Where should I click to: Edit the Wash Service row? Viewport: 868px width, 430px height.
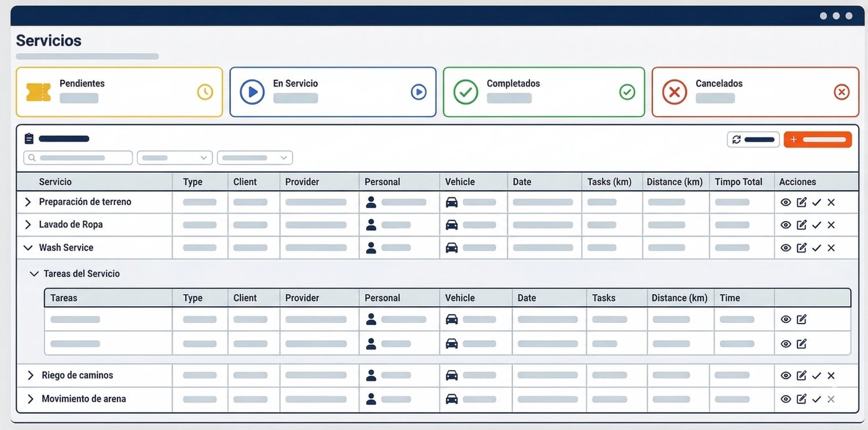801,248
